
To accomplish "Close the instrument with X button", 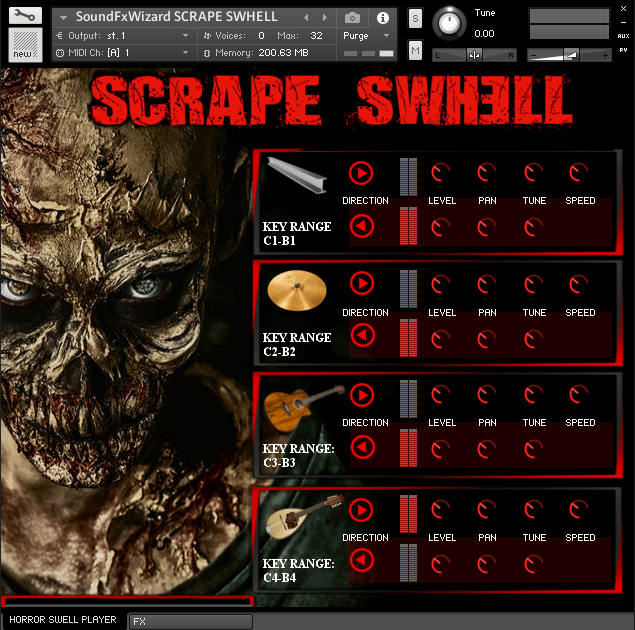I will tap(624, 9).
